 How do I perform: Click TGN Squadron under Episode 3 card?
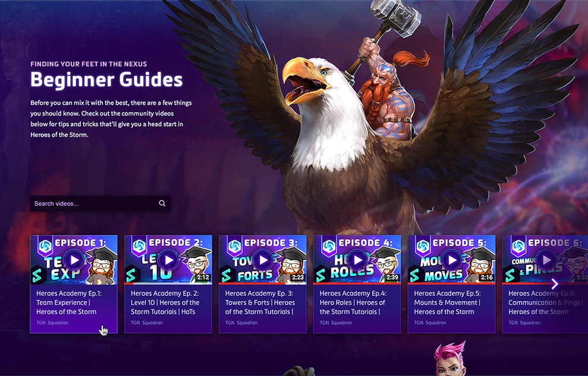(x=241, y=322)
